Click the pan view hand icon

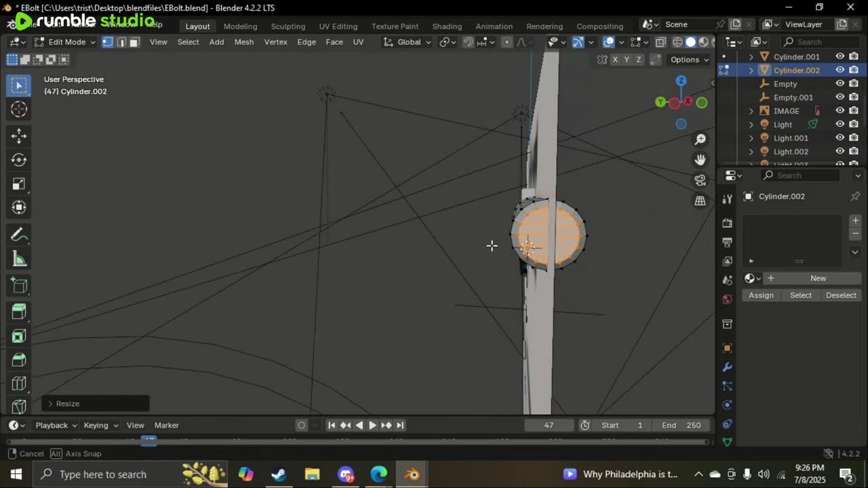(x=701, y=159)
